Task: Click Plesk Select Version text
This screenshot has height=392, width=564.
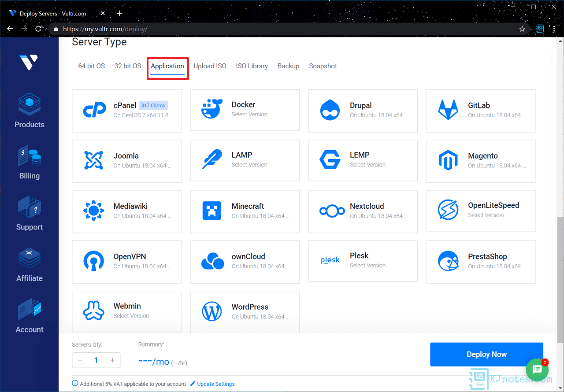Action: coord(367,266)
